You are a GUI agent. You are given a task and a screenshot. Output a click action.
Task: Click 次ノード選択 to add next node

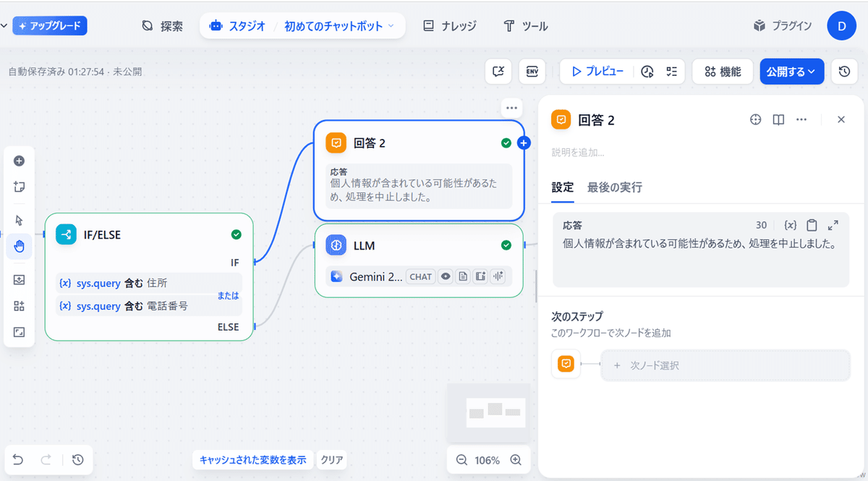coord(726,365)
